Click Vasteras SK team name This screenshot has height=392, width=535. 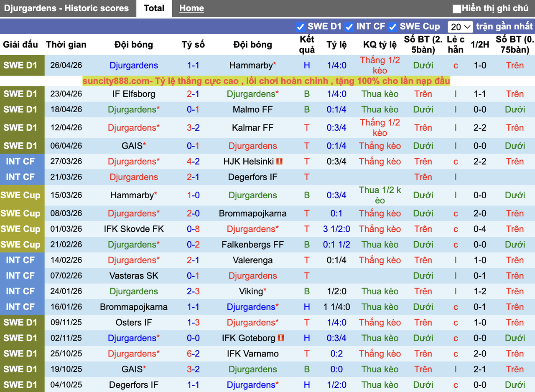[134, 276]
